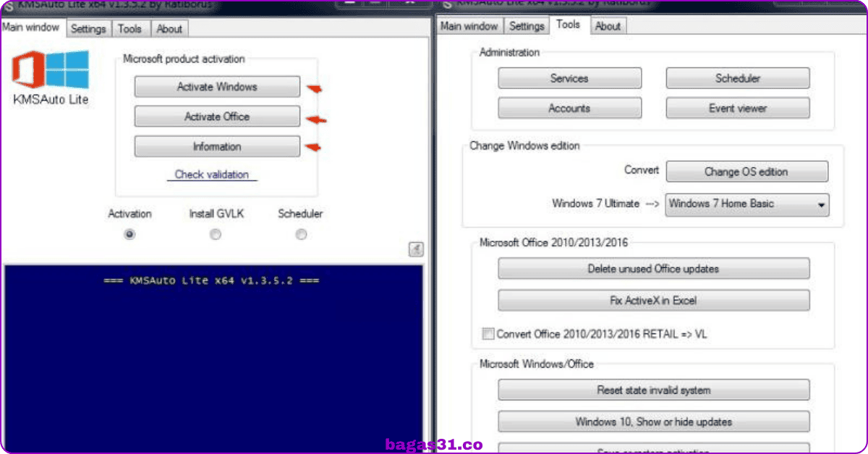Click Reset state invalid system button
This screenshot has height=454, width=868.
coord(653,390)
